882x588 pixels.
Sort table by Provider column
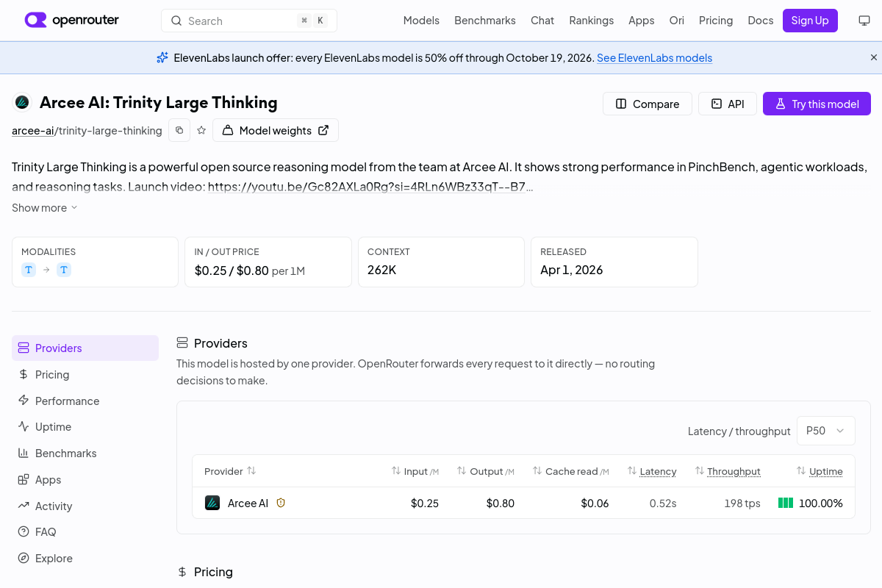click(230, 471)
